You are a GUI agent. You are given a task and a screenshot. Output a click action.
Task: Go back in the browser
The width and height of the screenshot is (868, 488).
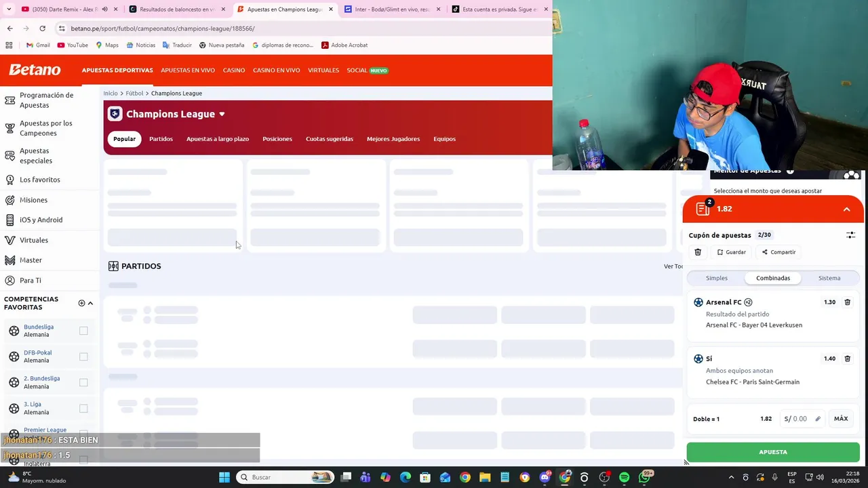9,28
